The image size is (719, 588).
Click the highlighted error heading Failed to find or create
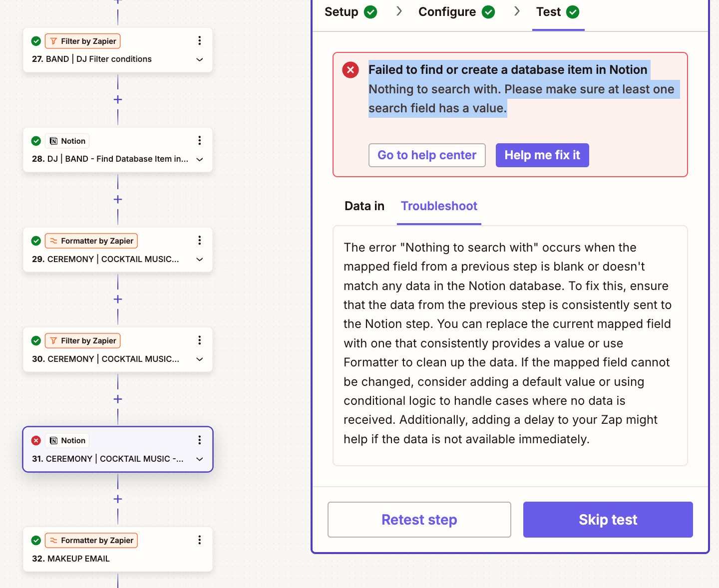coord(508,70)
